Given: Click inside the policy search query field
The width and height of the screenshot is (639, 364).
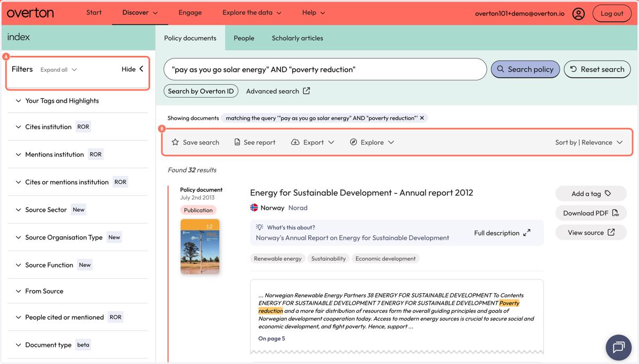Looking at the screenshot, I should 325,69.
